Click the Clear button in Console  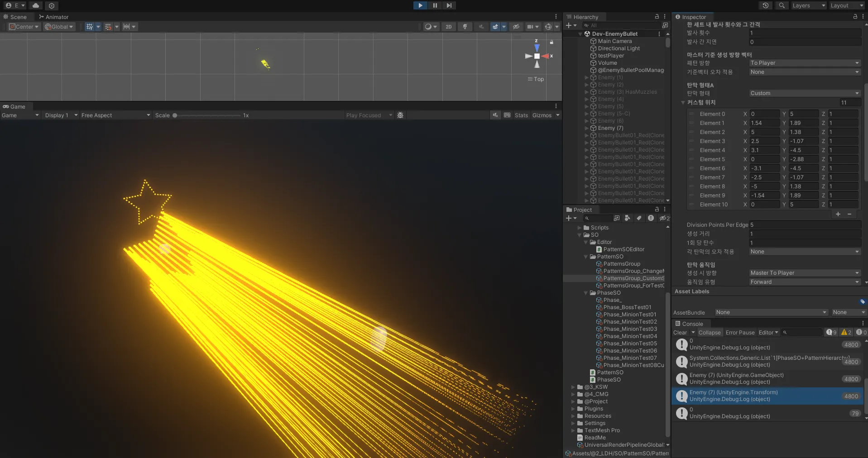point(680,333)
